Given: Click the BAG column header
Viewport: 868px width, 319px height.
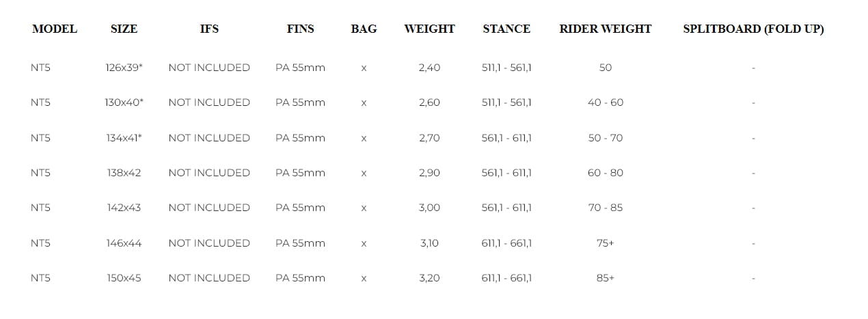Looking at the screenshot, I should pyautogui.click(x=364, y=29).
